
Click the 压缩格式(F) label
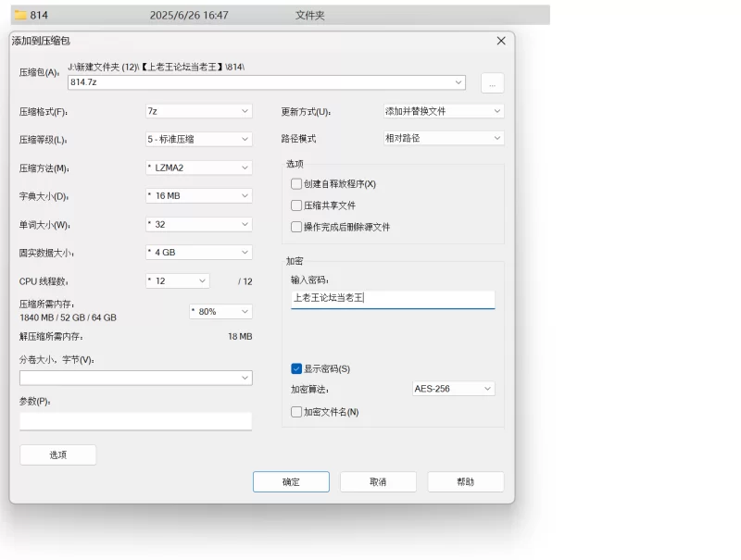44,112
